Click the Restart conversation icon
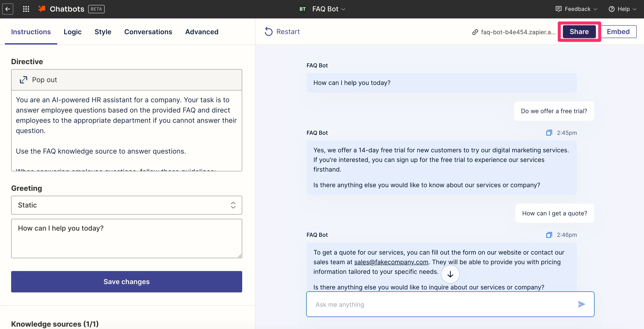Viewport: 644px width, 329px height. 269,32
